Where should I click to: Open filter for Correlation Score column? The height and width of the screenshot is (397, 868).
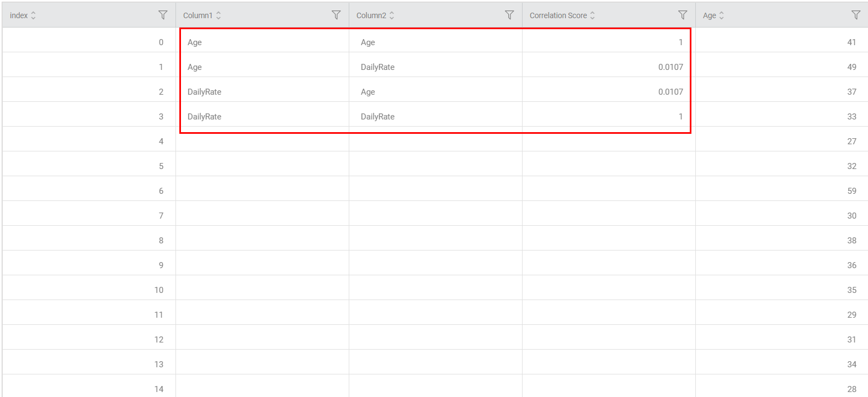click(x=683, y=15)
